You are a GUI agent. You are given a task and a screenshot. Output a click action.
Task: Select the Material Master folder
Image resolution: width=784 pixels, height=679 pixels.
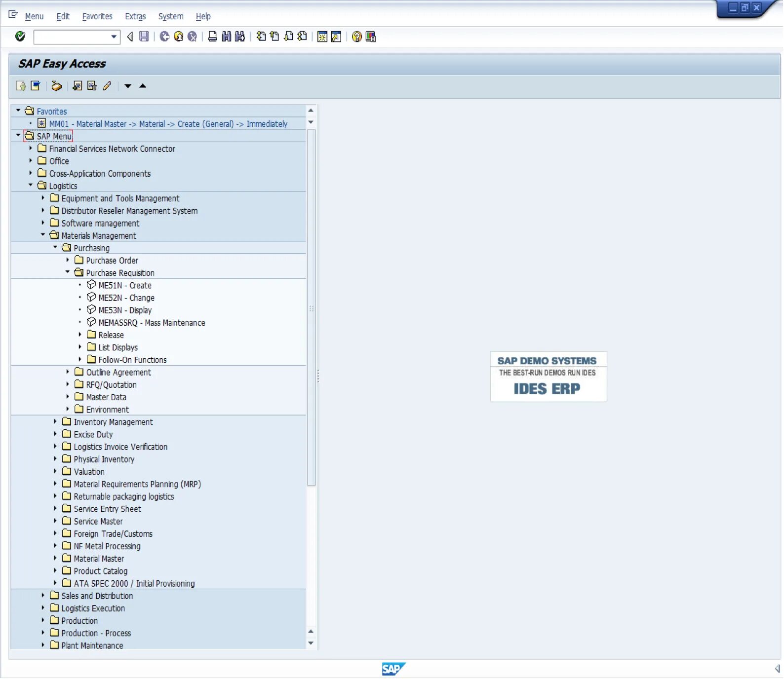(x=99, y=559)
